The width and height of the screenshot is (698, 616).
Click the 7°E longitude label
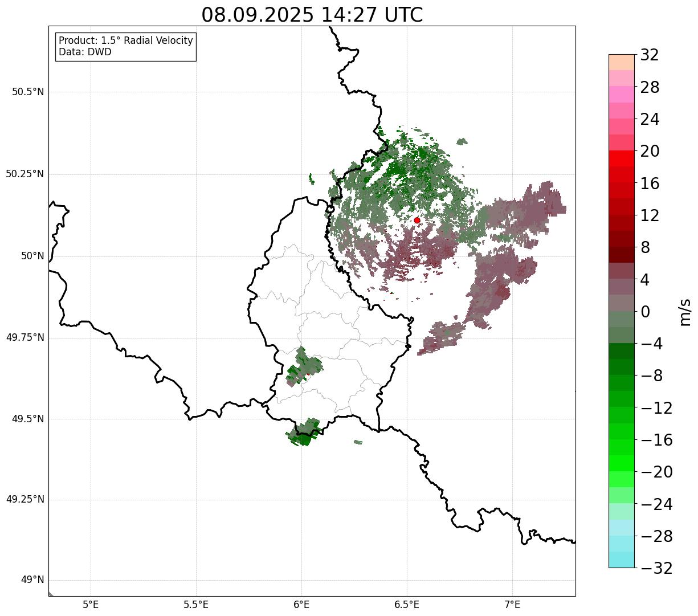pos(513,605)
